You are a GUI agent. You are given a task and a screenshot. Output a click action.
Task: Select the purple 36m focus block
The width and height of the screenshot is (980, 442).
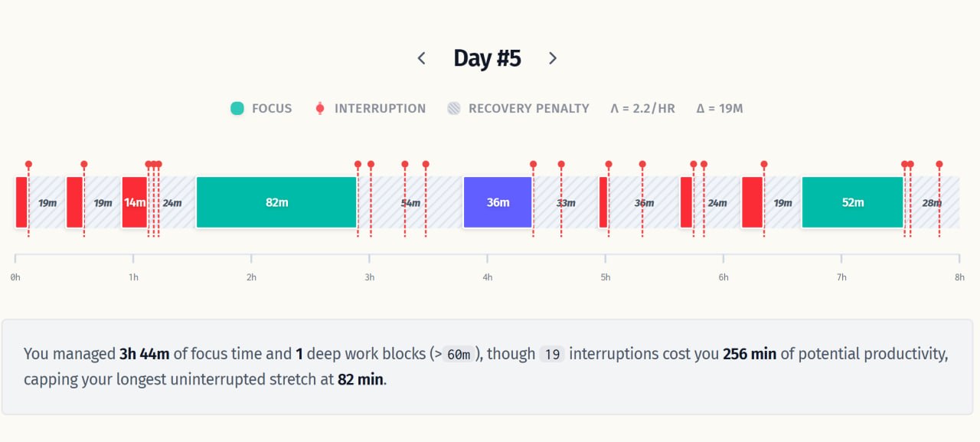tap(498, 202)
